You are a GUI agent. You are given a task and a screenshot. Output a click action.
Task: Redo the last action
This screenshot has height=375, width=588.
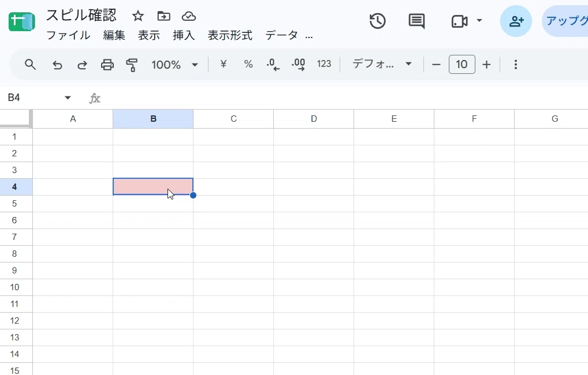82,65
